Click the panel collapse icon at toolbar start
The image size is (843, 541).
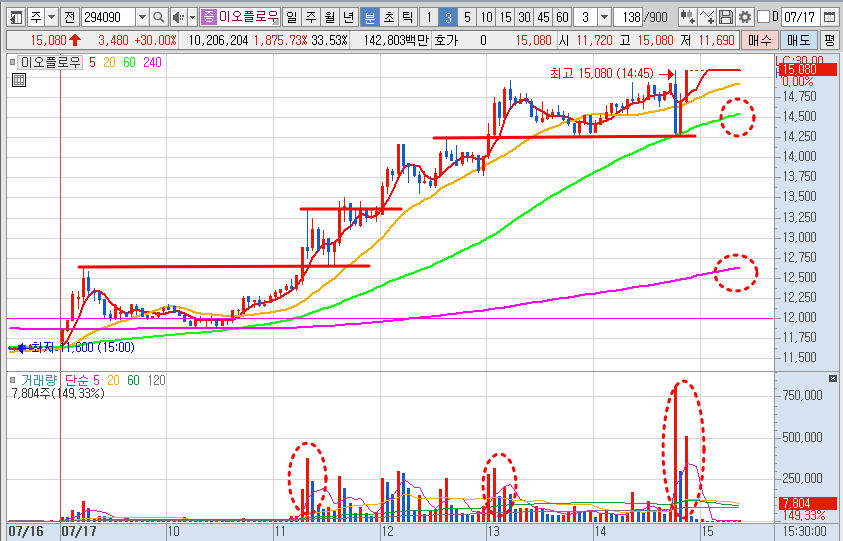16,18
